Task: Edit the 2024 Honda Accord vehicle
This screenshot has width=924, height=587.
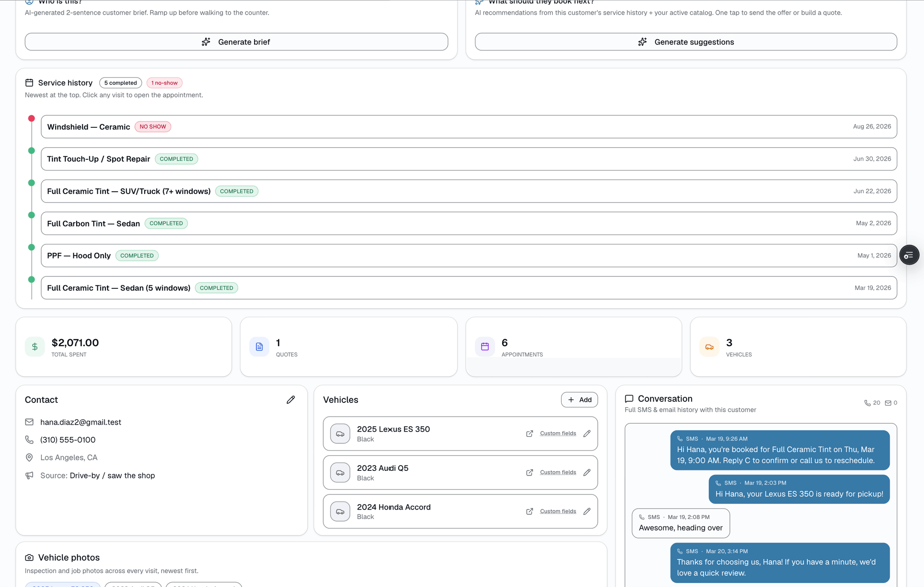Action: pos(587,511)
